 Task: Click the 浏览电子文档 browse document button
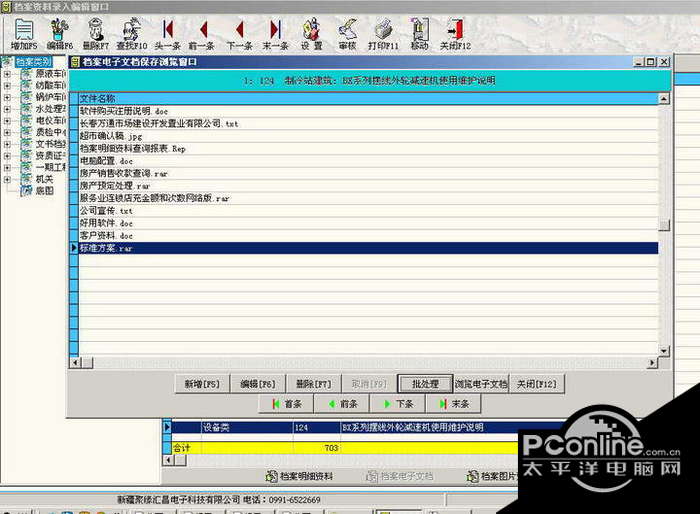click(481, 384)
